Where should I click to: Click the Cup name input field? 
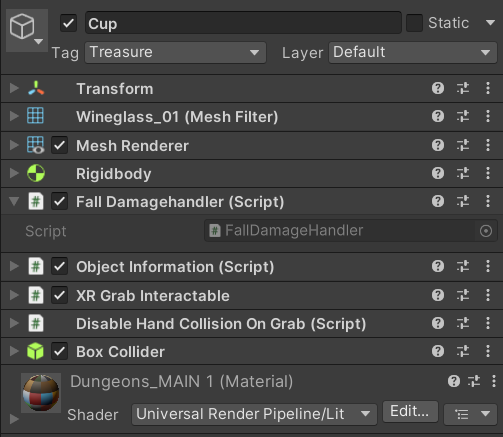[x=243, y=23]
